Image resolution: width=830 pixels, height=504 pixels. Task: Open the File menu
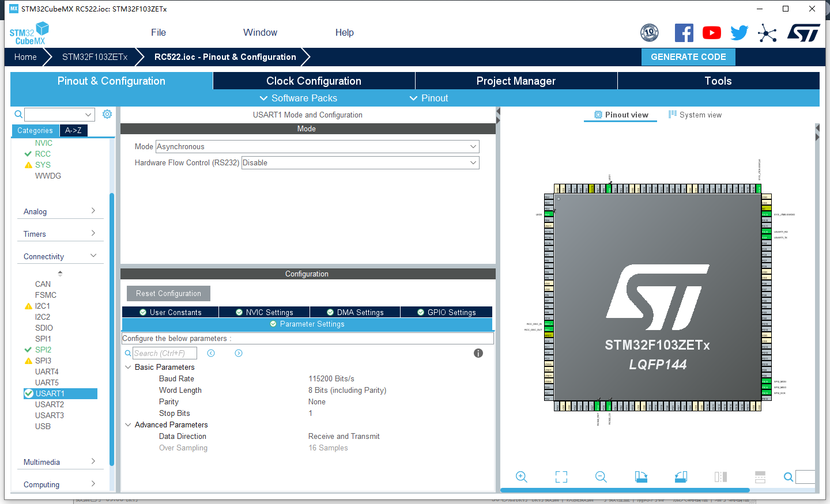(159, 33)
